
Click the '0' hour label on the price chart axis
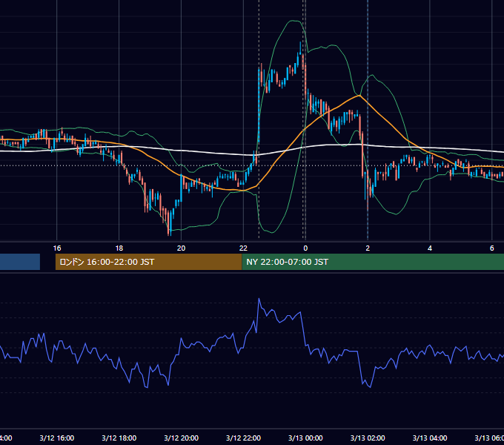[305, 248]
